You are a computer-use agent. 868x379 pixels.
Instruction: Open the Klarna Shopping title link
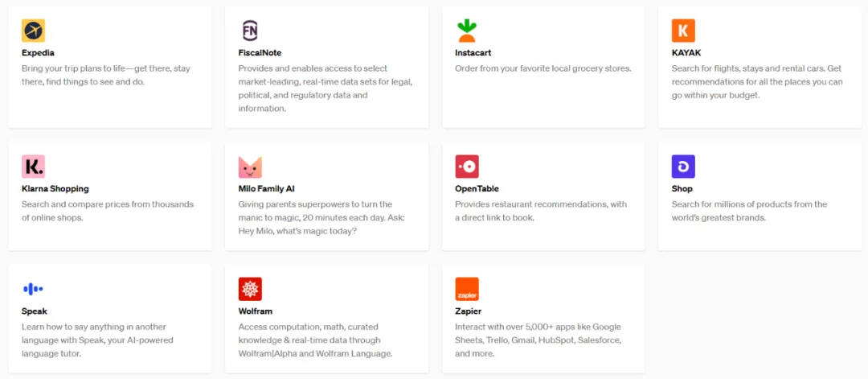55,189
